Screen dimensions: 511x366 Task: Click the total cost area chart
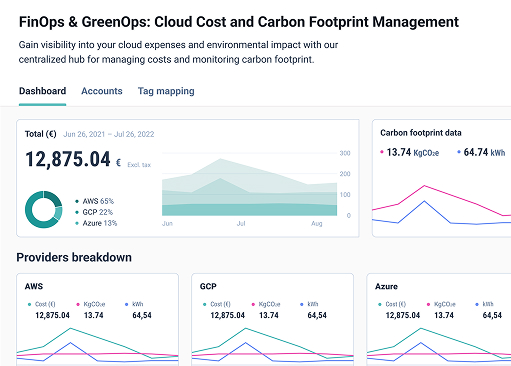pos(249,187)
